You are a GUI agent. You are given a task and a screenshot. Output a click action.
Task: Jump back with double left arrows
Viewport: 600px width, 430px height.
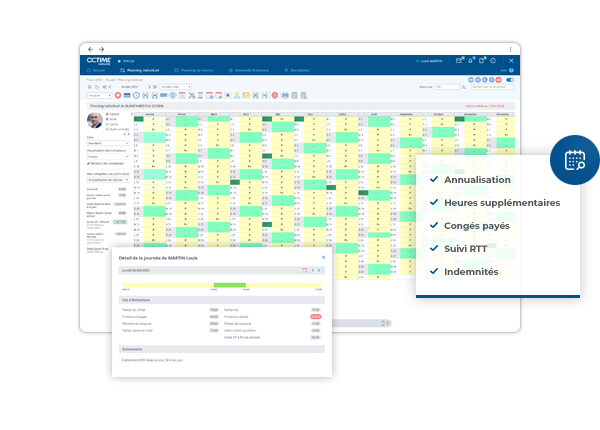click(104, 87)
